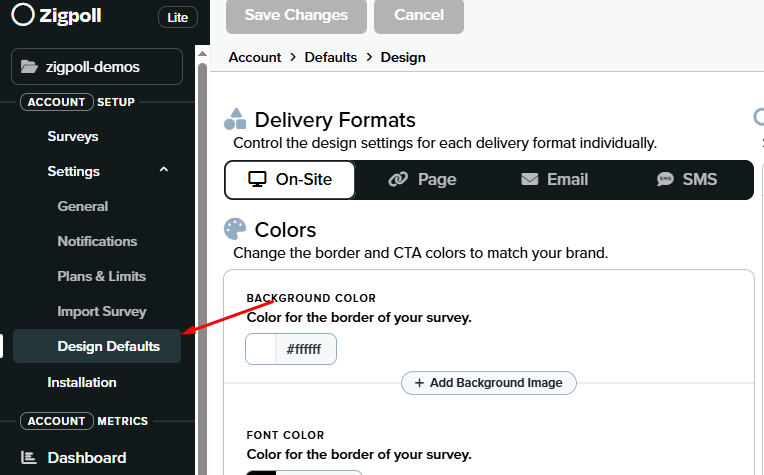Click the Defaults breadcrumb link
This screenshot has width=764, height=475.
click(x=331, y=57)
